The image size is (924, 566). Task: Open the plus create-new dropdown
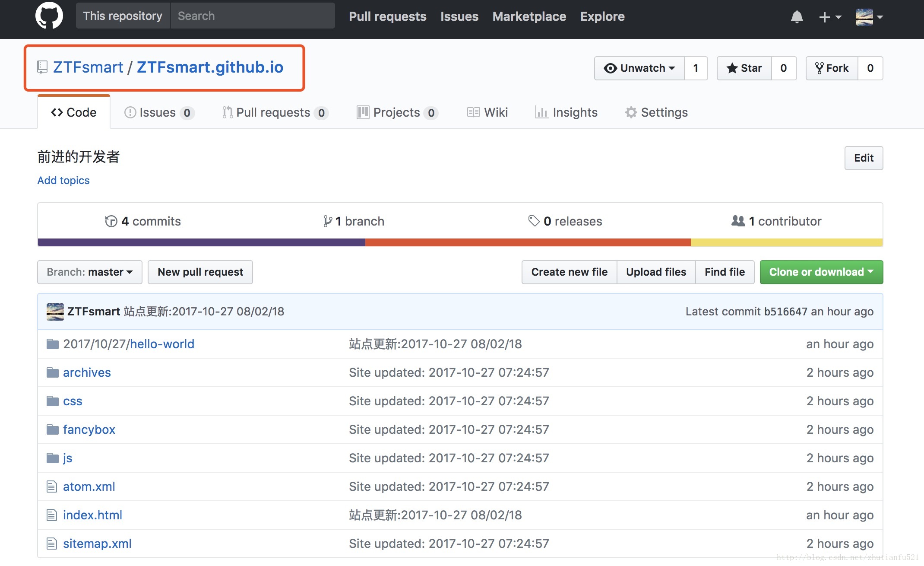[830, 17]
